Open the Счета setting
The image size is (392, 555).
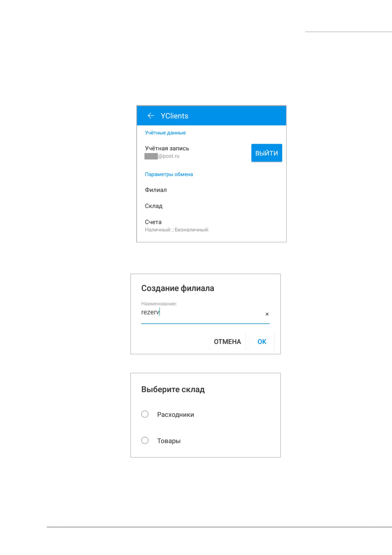click(x=211, y=226)
